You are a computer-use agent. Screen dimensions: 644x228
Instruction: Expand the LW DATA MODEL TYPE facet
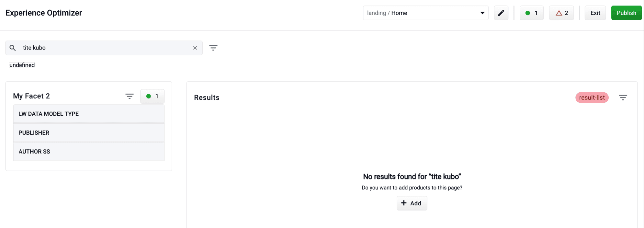[89, 114]
